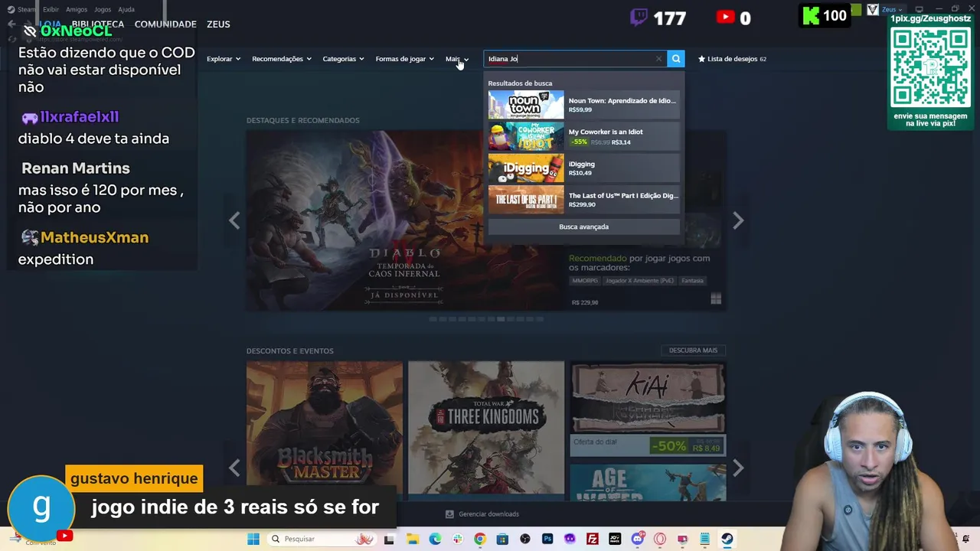
Task: Open the Kiai daily deal capsule
Action: (x=648, y=409)
